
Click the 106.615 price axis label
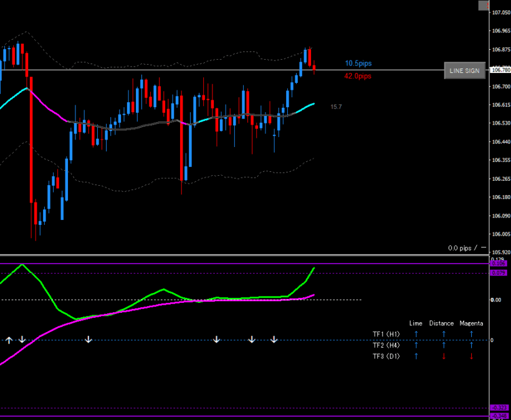(x=501, y=105)
